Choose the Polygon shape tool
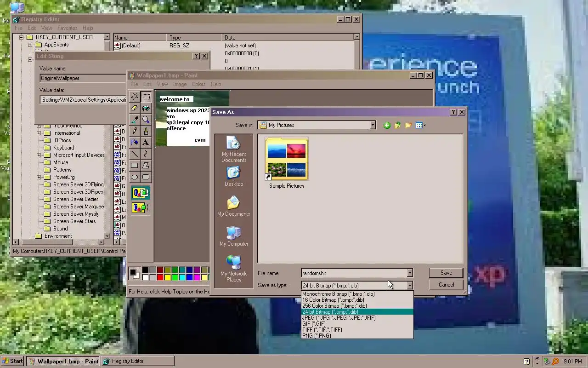 coord(146,166)
